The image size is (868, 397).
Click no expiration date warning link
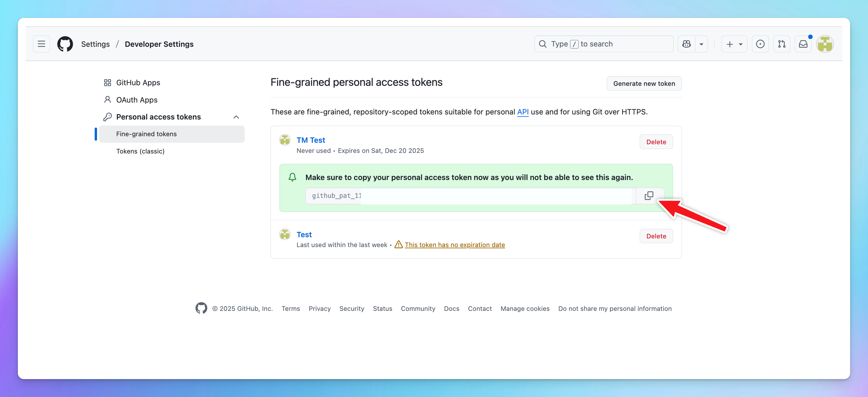[454, 244]
